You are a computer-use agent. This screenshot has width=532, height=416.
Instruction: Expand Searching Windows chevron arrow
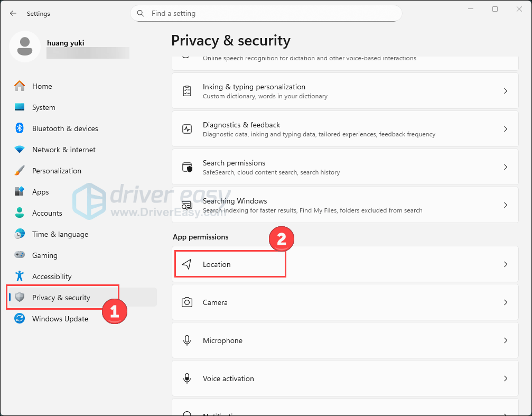(x=505, y=205)
